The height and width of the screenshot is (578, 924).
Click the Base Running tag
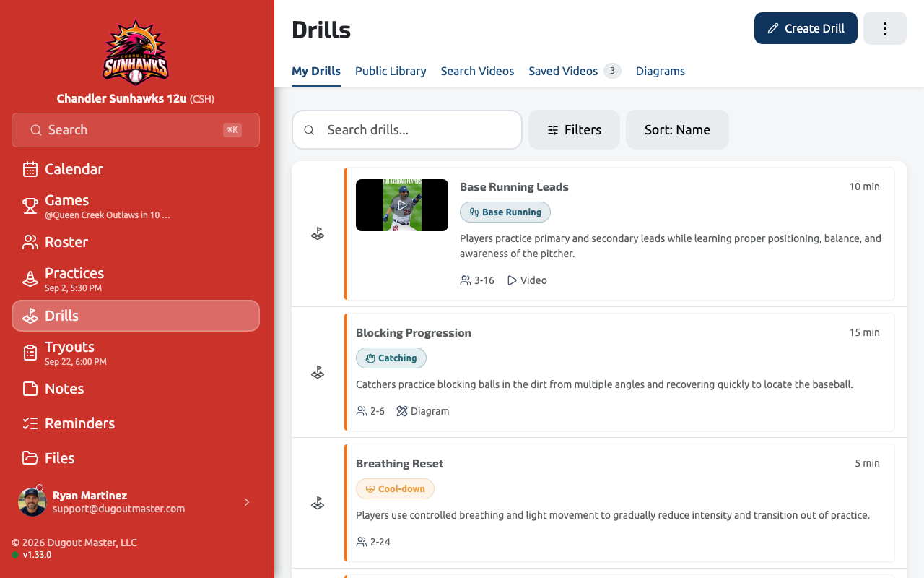pos(505,212)
